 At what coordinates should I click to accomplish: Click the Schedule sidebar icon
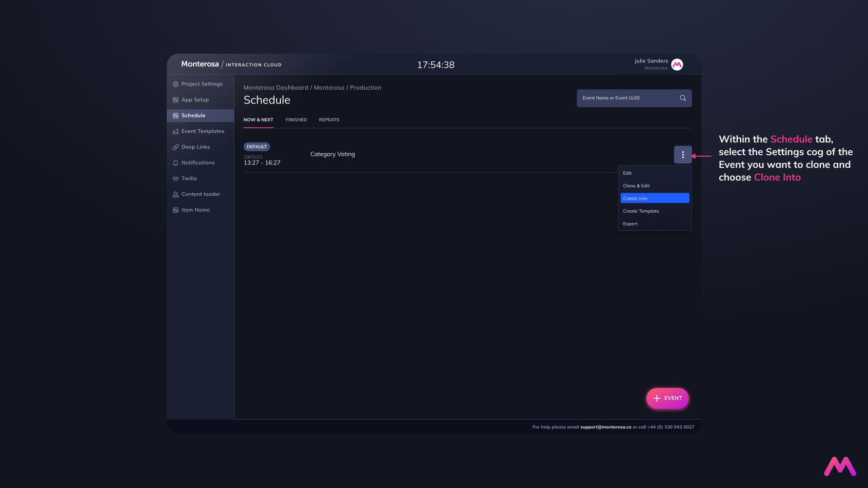click(x=176, y=116)
